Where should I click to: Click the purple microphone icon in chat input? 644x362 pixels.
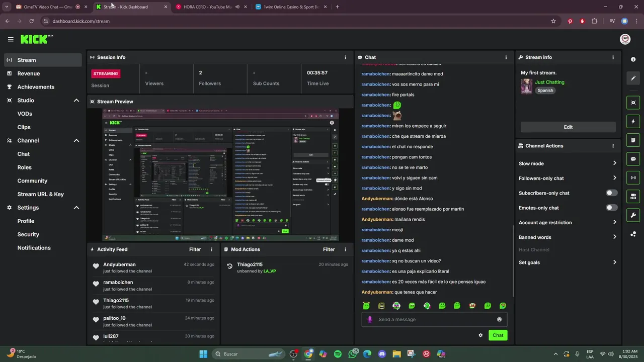coord(370,319)
